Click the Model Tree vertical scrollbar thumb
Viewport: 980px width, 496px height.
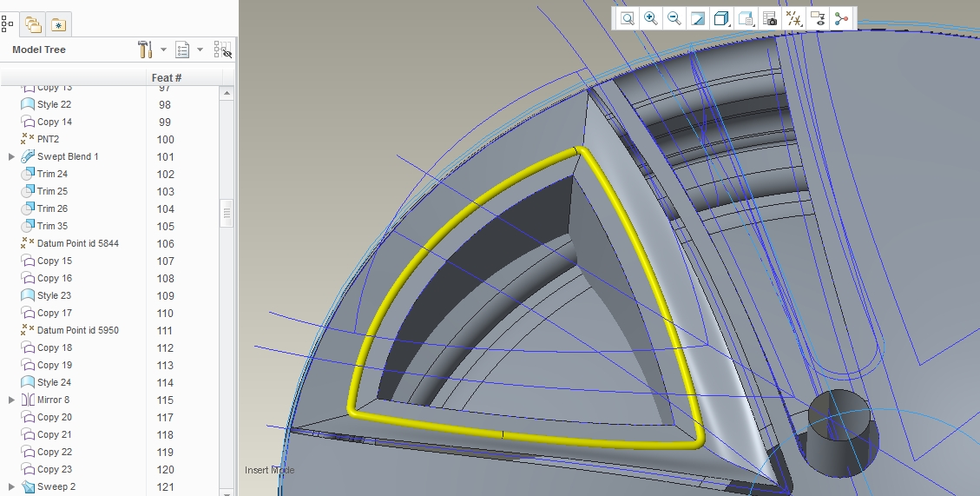[227, 214]
